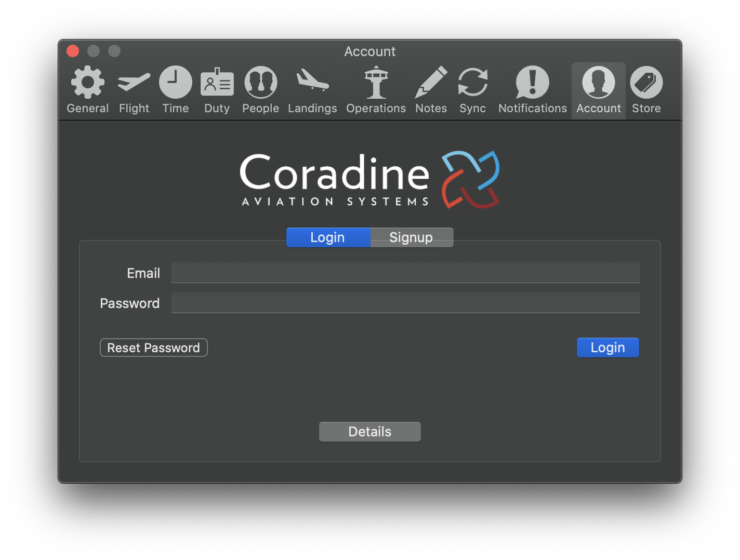Open the People preferences icon
Screen dimensions: 740x560
click(x=261, y=82)
